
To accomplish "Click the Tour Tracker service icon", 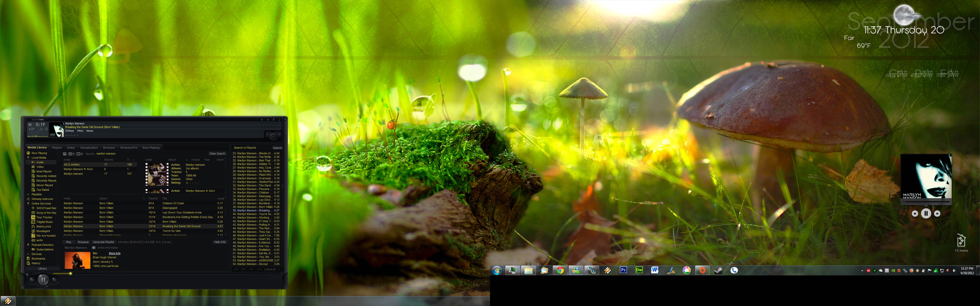I will coord(33,218).
